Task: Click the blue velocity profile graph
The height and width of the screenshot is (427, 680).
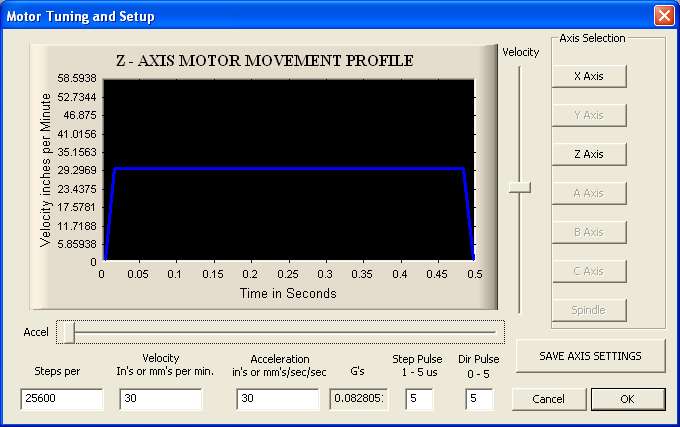Action: (x=289, y=169)
